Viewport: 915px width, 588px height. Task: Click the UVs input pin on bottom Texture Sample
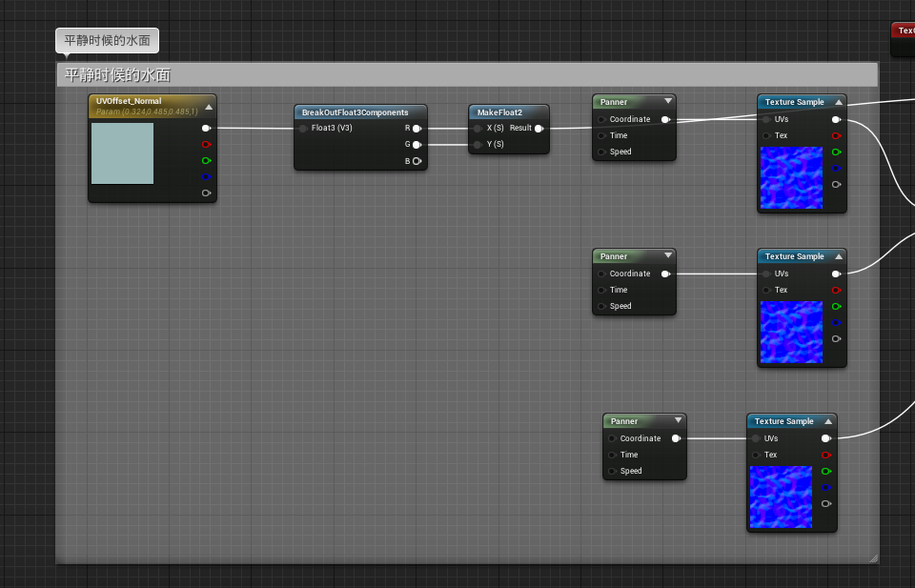[x=756, y=438]
